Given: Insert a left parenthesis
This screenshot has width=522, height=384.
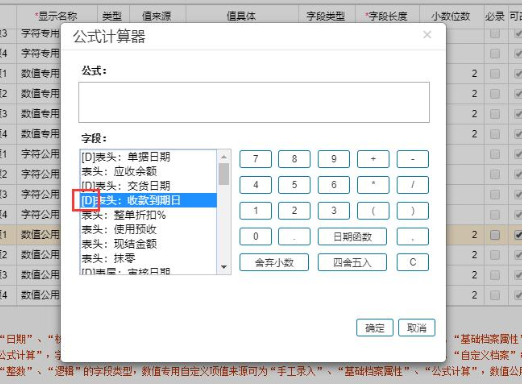Looking at the screenshot, I should pyautogui.click(x=373, y=211).
